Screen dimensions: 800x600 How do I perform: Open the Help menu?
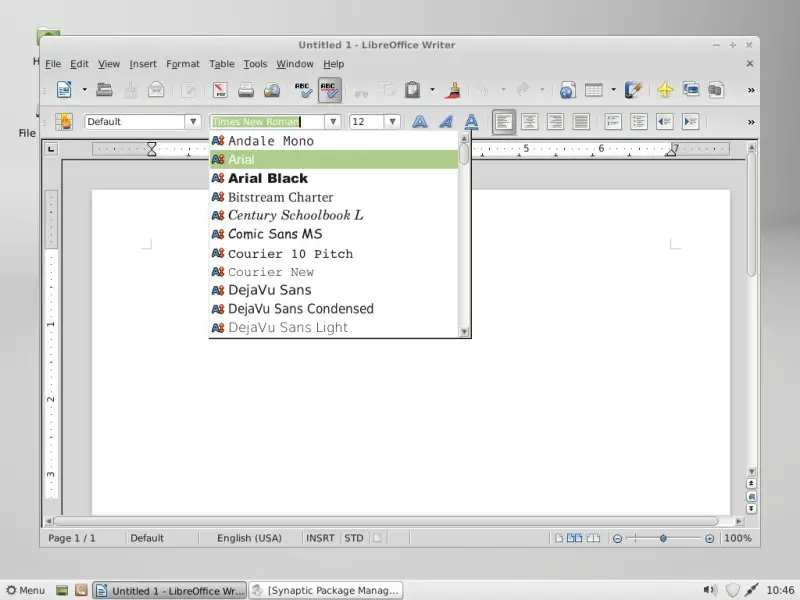pos(334,64)
